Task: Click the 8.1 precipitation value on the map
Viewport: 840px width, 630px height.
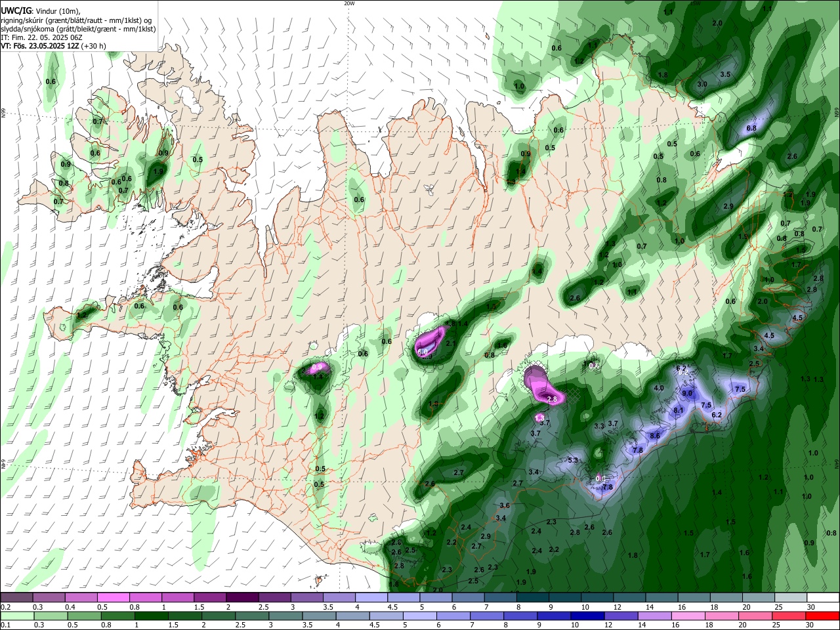Action: tap(679, 410)
